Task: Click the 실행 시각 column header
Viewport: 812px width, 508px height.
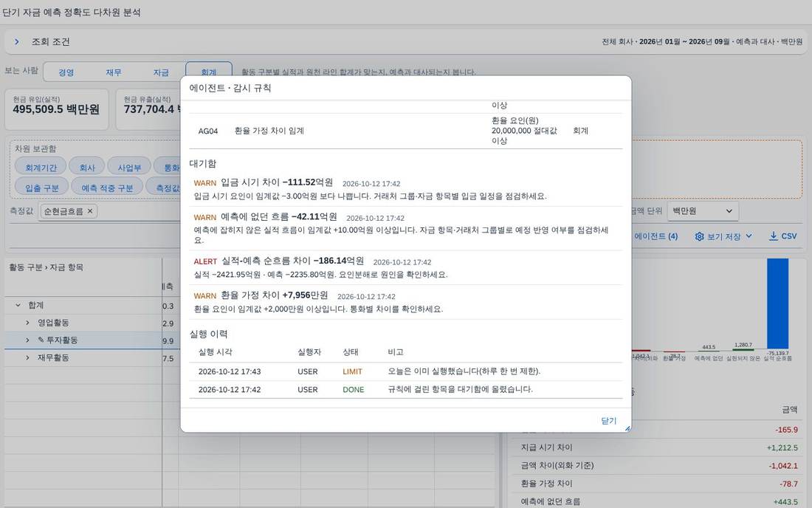Action: click(215, 352)
